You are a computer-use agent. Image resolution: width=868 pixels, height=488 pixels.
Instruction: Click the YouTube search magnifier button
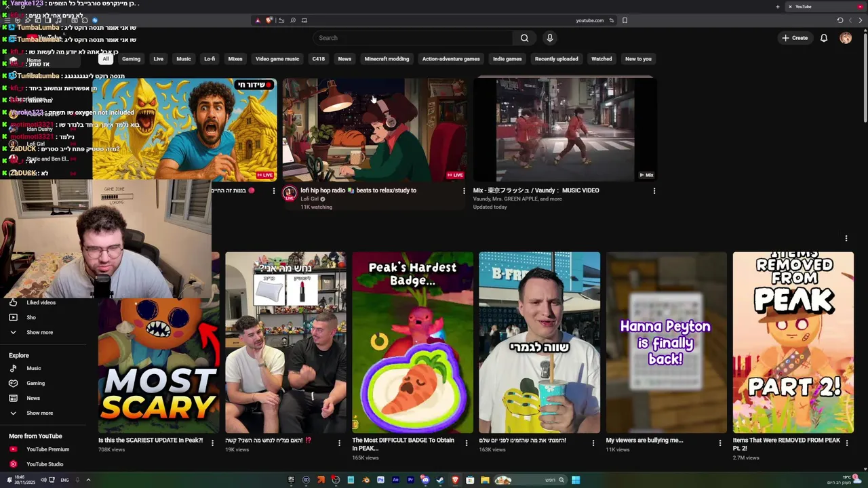click(x=524, y=38)
